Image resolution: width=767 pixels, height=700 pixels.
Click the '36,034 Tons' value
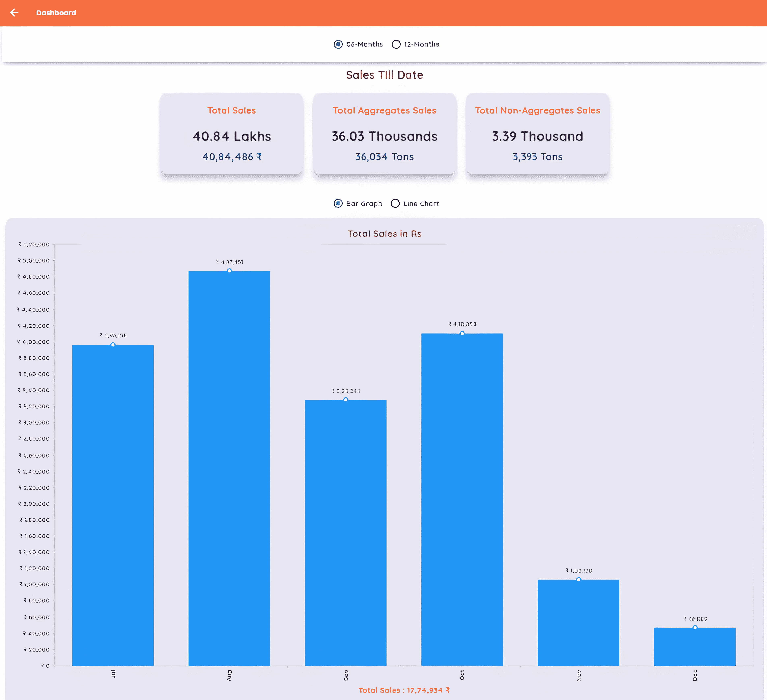pos(384,157)
